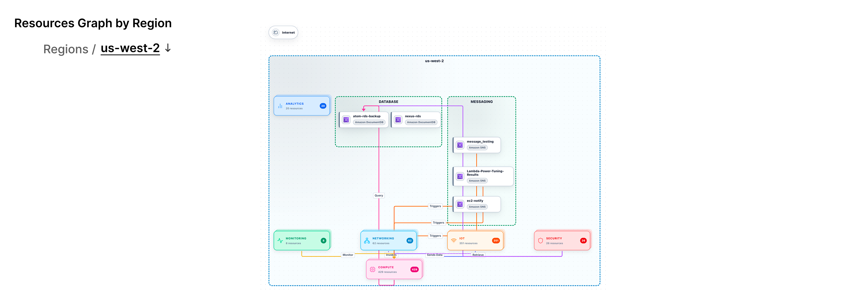Click the Monitoring pulse icon
Image resolution: width=868 pixels, height=296 pixels.
click(280, 241)
